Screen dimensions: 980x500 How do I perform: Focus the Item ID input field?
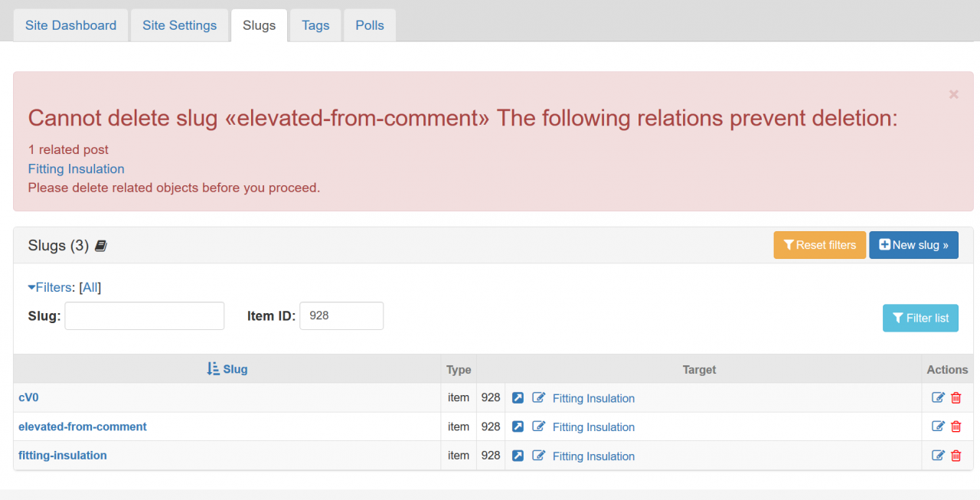click(x=341, y=315)
